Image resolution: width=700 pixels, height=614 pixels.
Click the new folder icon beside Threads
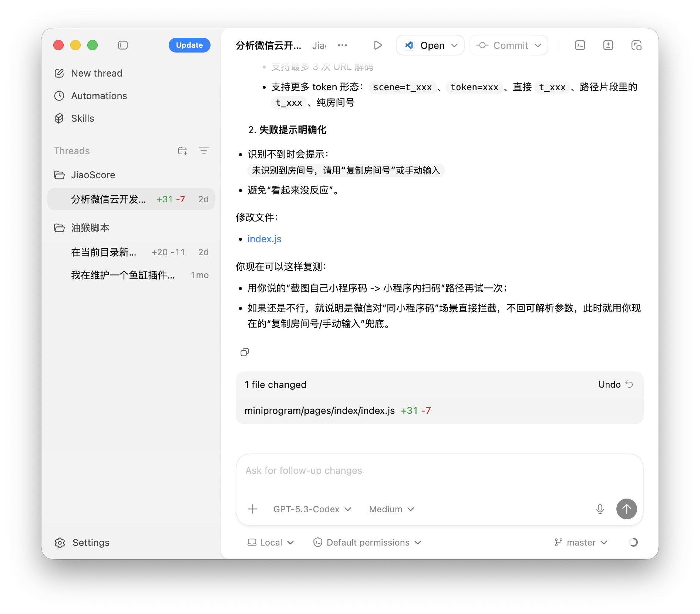[x=182, y=151]
